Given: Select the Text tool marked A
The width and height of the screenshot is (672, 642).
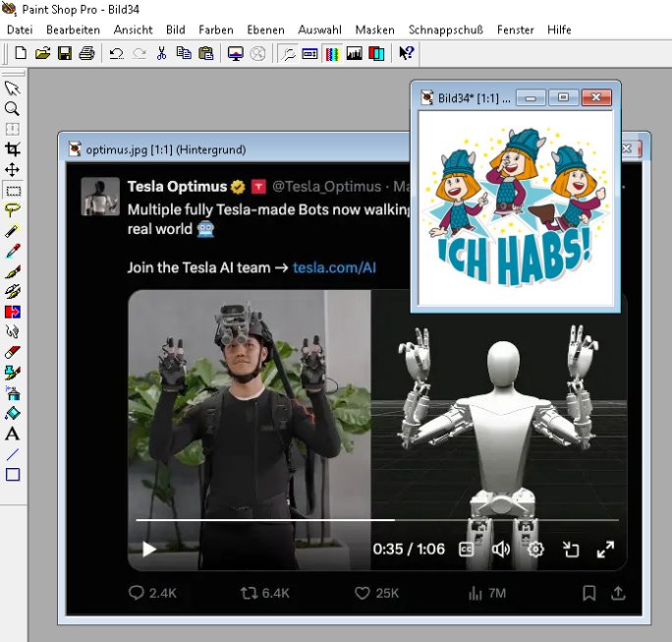Looking at the screenshot, I should coord(13,434).
